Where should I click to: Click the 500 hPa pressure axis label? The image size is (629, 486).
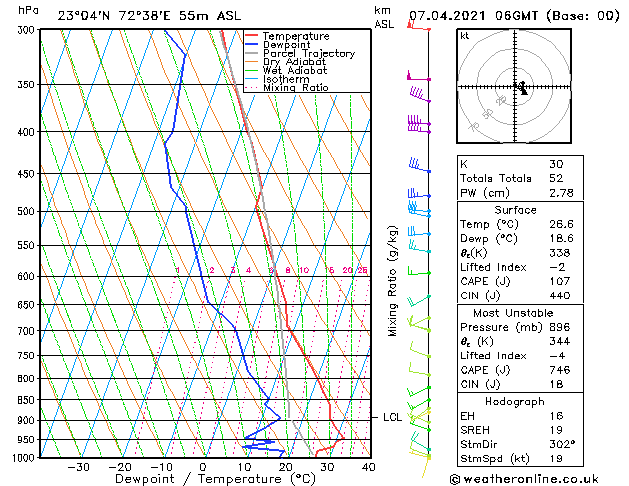click(26, 211)
